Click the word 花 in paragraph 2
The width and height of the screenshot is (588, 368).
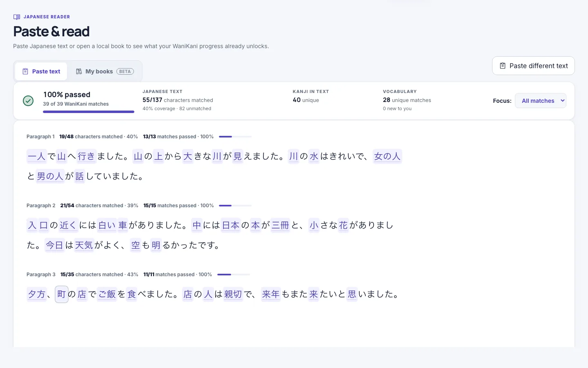tap(343, 225)
